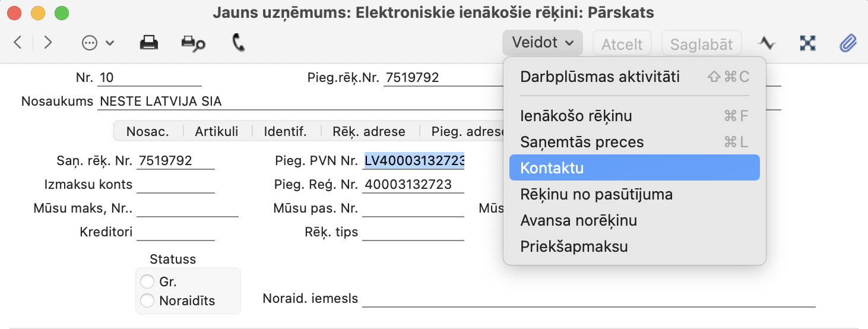Go to previous record arrow
Viewport: 868px width, 329px height.
pos(18,43)
